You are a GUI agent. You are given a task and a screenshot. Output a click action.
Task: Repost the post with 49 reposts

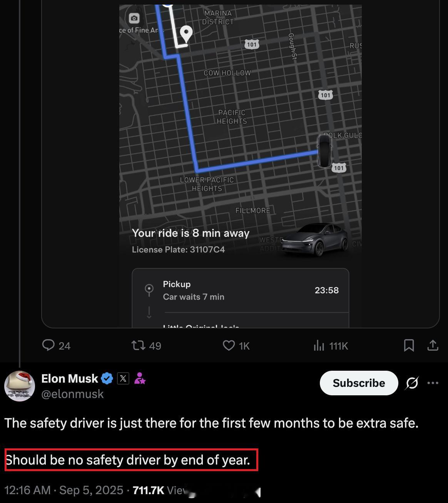tap(138, 345)
